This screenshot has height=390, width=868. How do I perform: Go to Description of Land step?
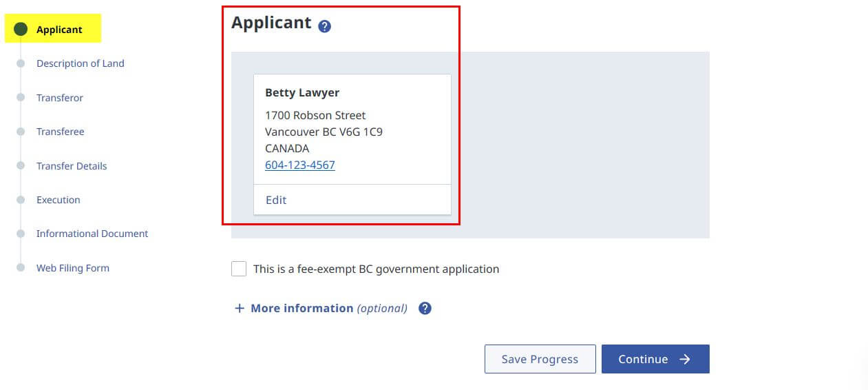click(81, 63)
